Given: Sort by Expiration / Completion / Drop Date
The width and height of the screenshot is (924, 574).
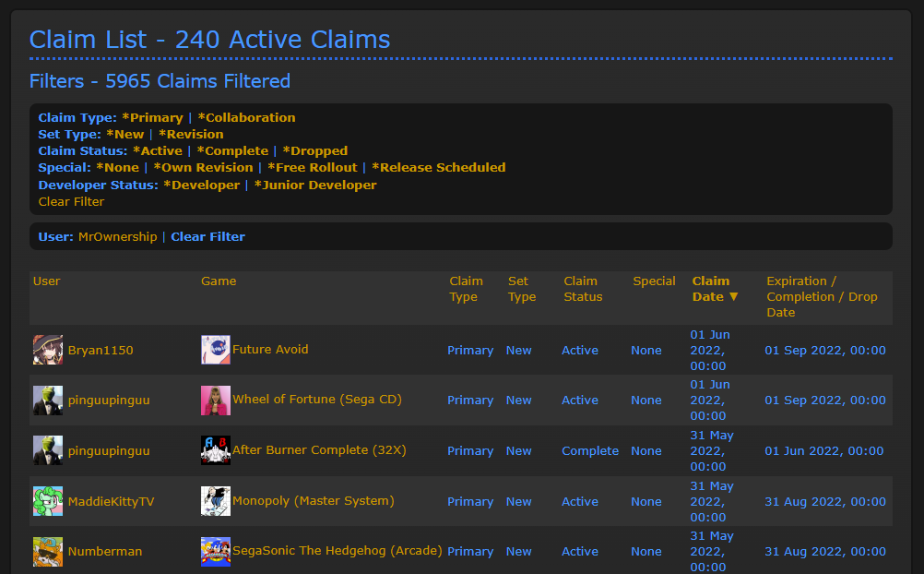Looking at the screenshot, I should point(822,297).
